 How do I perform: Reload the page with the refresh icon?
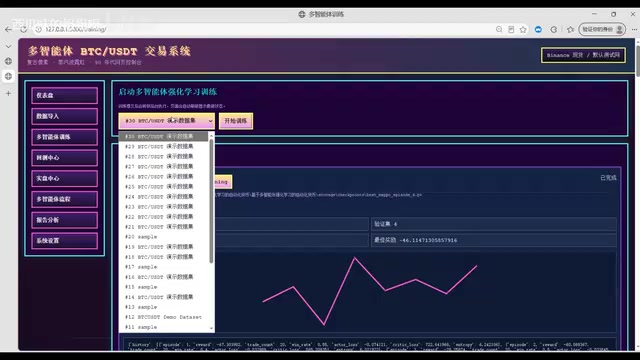[x=23, y=29]
